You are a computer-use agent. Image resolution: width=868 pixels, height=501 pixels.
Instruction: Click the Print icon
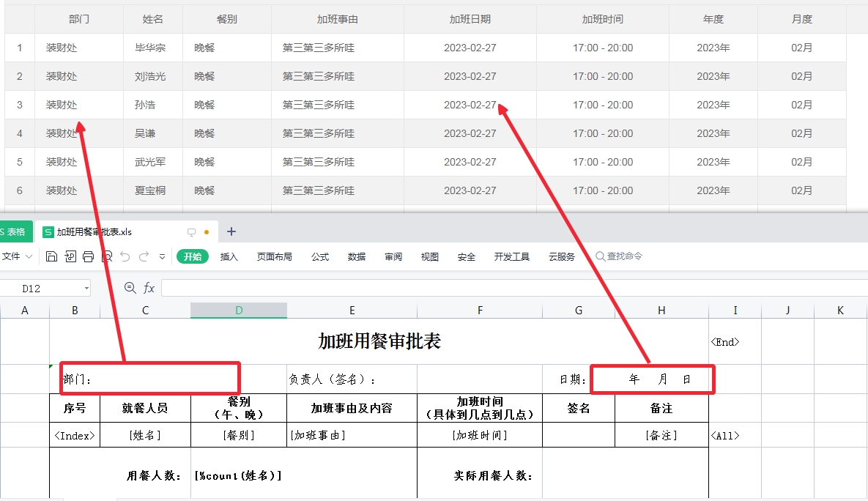pos(88,256)
